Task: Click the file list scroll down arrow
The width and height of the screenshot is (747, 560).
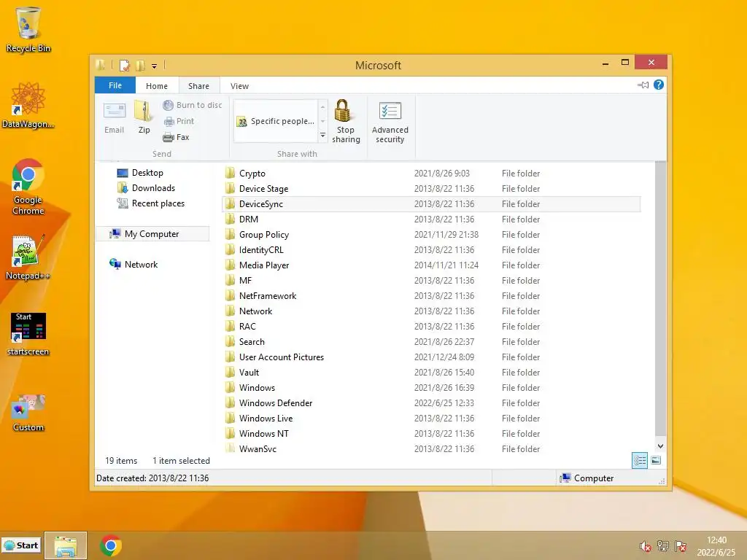Action: (660, 446)
